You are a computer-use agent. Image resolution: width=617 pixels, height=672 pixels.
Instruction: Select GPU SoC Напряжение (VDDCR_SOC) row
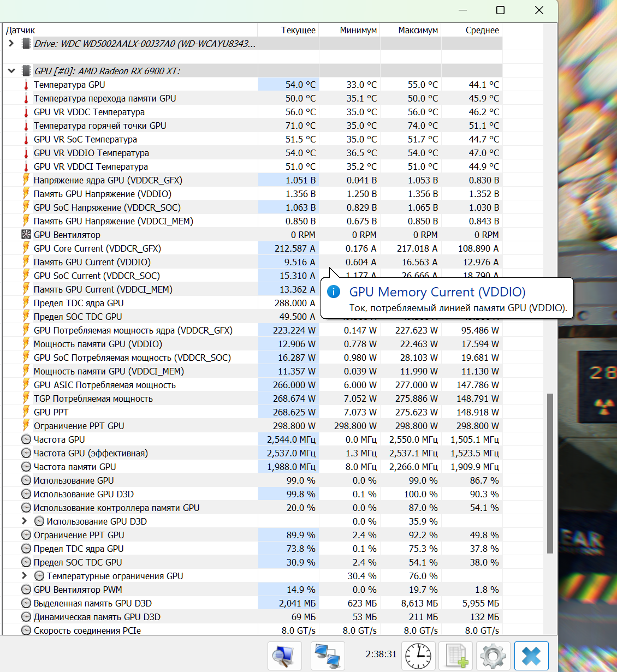tap(252, 207)
